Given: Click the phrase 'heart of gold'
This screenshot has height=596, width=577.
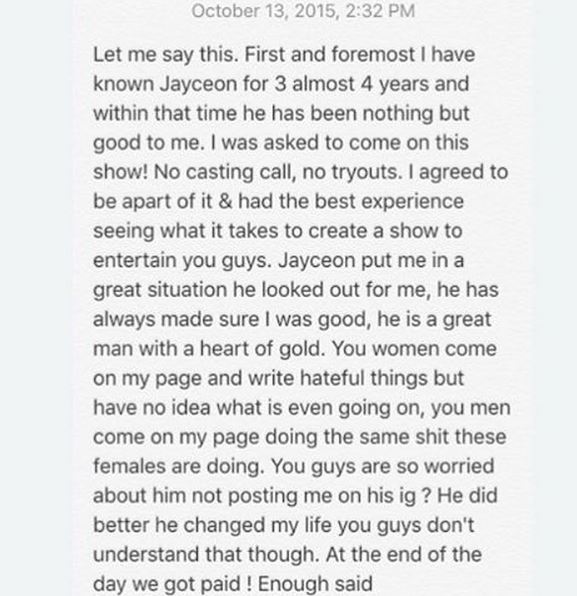Looking at the screenshot, I should click(263, 349).
